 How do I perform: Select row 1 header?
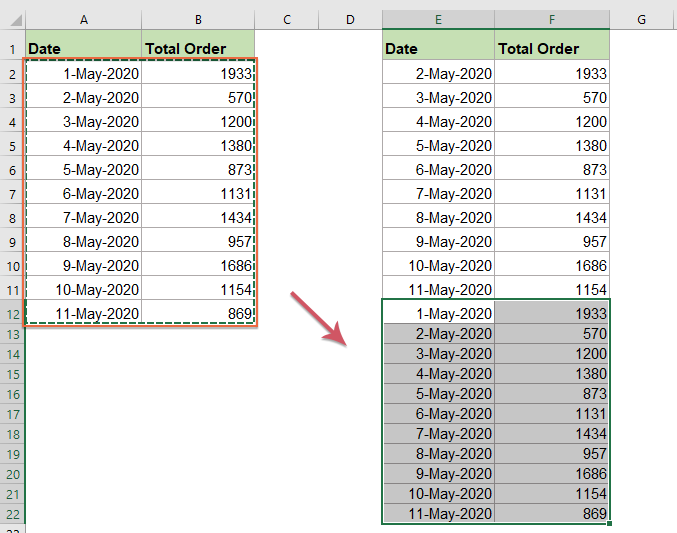pos(11,48)
